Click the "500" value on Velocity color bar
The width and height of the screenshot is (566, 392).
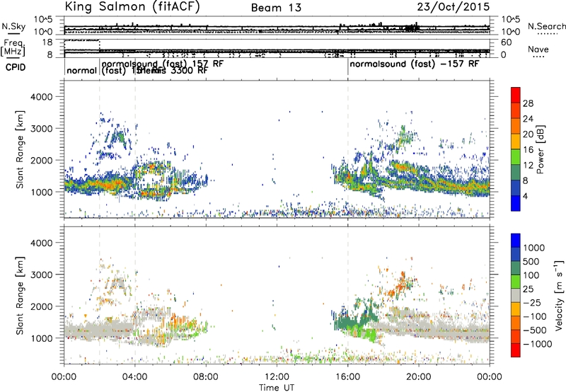click(x=531, y=262)
